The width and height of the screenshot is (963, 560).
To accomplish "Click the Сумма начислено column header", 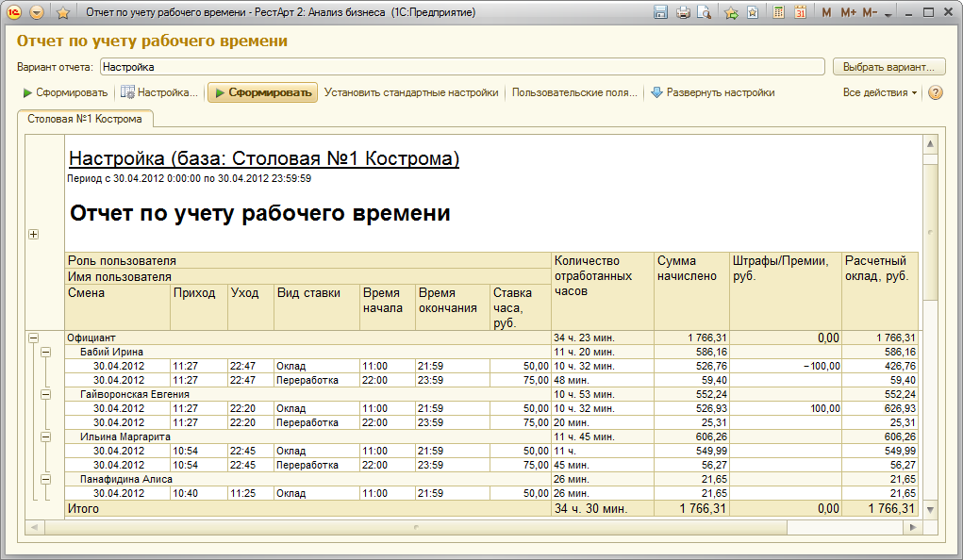I will click(691, 290).
